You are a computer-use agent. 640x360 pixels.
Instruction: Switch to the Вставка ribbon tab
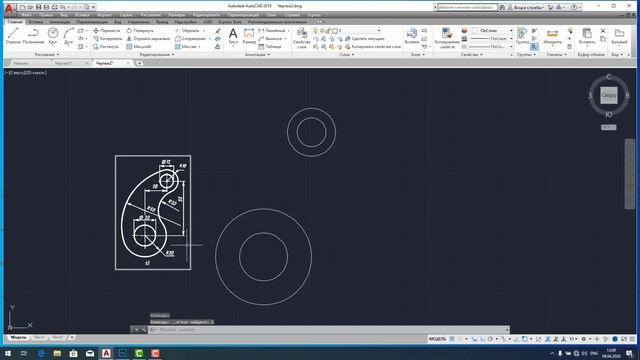click(x=36, y=22)
